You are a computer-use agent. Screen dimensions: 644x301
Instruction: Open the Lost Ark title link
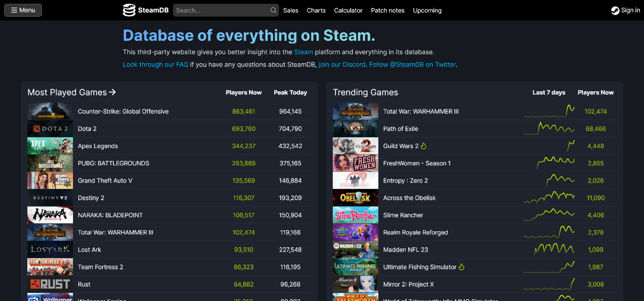coord(89,249)
